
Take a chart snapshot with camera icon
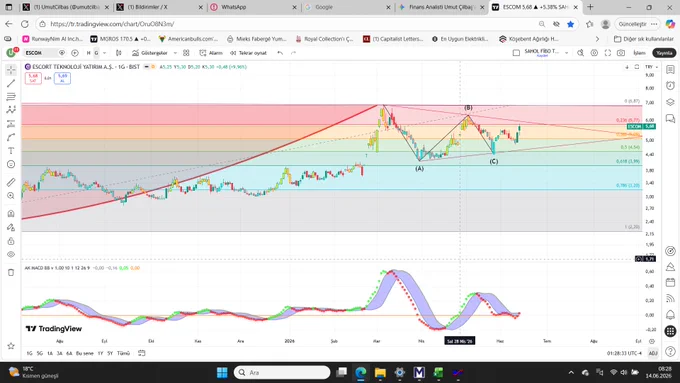point(621,53)
